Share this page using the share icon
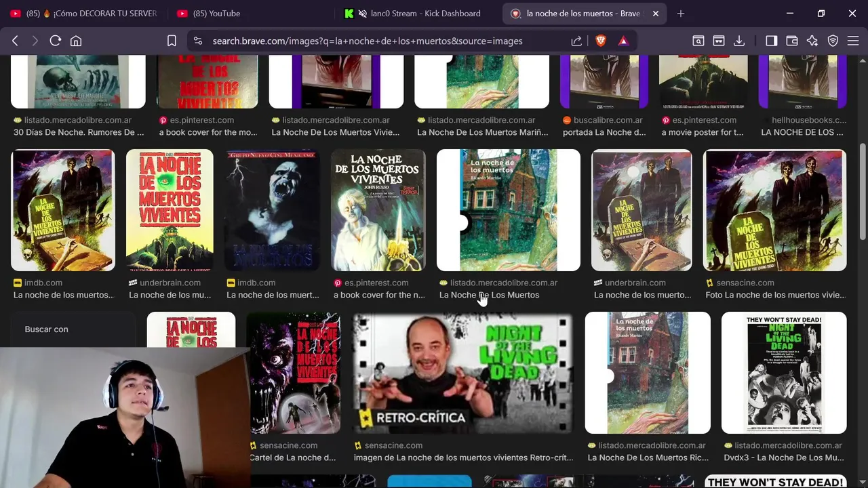Image resolution: width=868 pixels, height=488 pixels. point(576,41)
